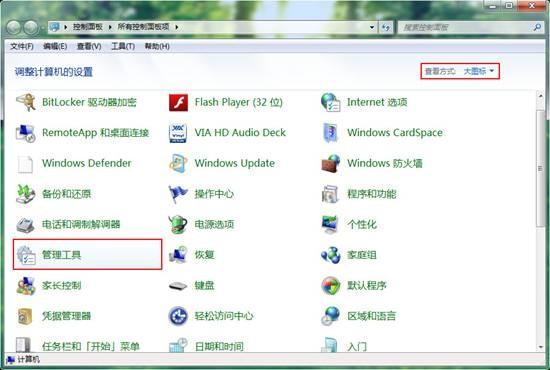The image size is (550, 370).
Task: Expand the arrow after 所有控制面板项 breadcrumb
Action: coord(176,27)
